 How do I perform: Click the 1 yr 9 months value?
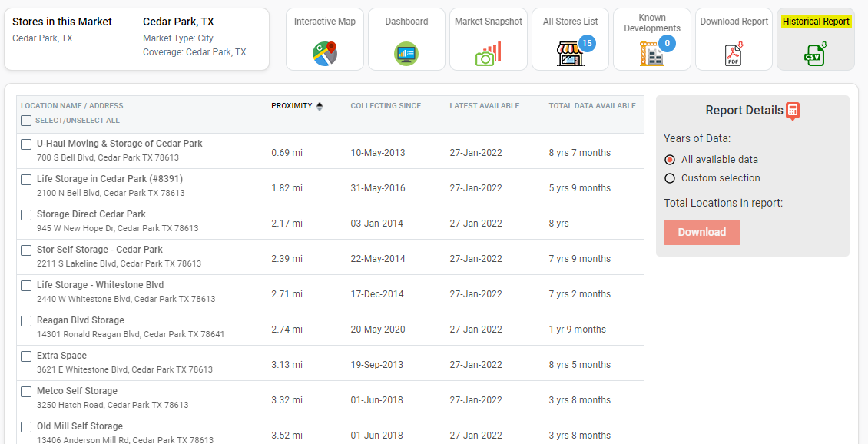(x=578, y=330)
